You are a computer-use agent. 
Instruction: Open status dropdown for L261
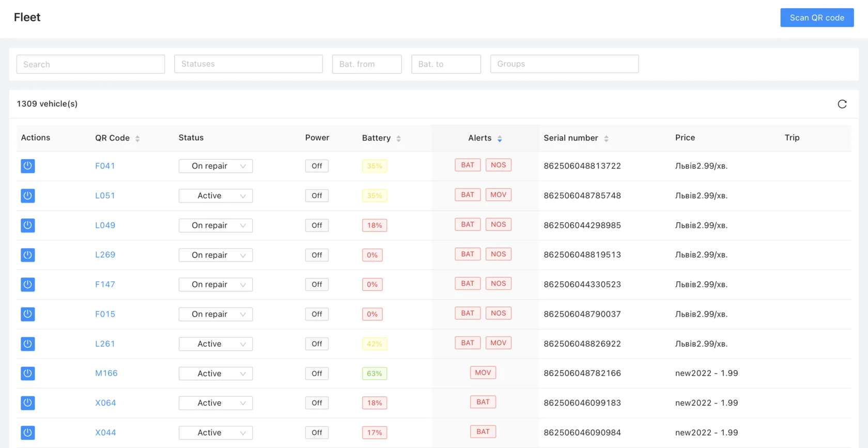(x=215, y=344)
